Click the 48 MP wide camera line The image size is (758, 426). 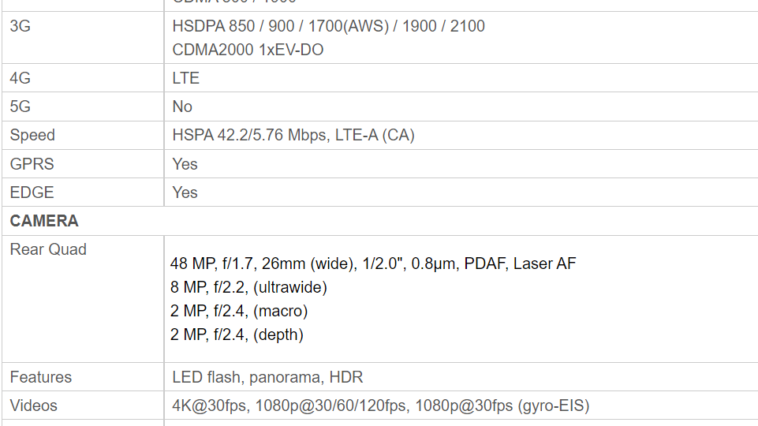click(x=372, y=263)
